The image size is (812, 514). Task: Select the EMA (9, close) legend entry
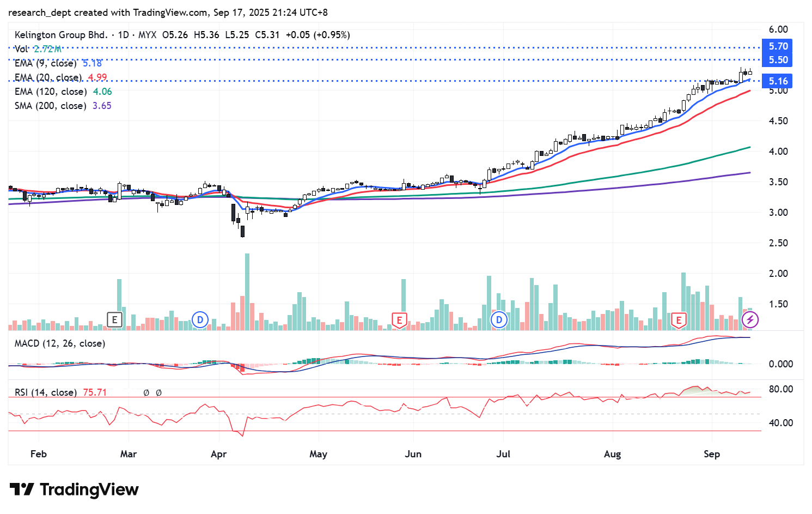tap(46, 63)
